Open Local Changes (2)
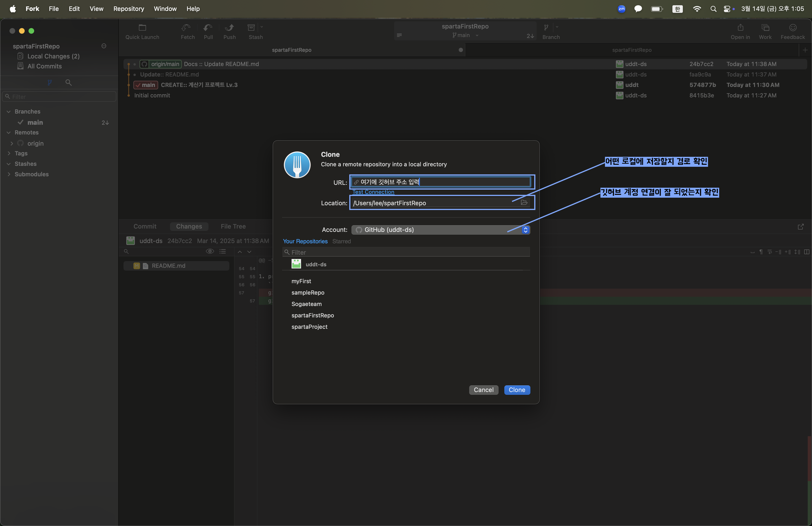 (53, 56)
